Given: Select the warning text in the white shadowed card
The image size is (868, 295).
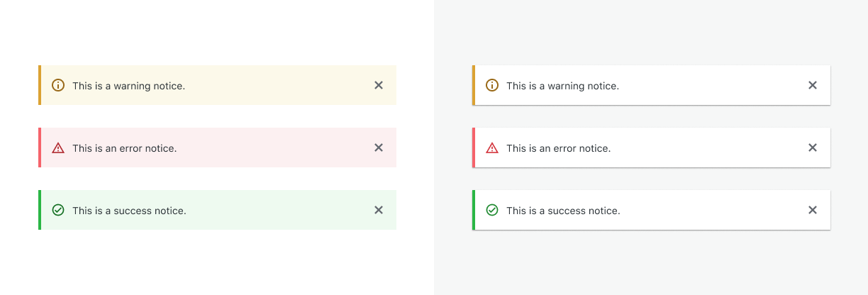Looking at the screenshot, I should (x=562, y=86).
